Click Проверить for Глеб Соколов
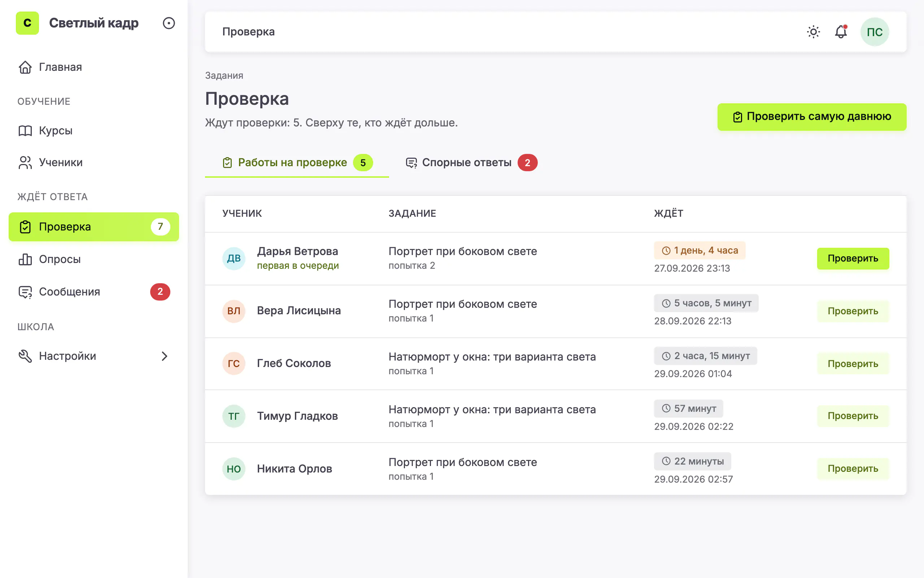Viewport: 924px width, 578px height. (853, 364)
